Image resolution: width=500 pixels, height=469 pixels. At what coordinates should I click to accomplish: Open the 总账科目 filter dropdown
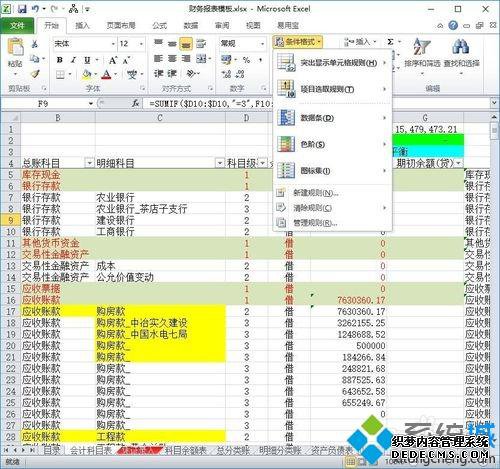89,163
